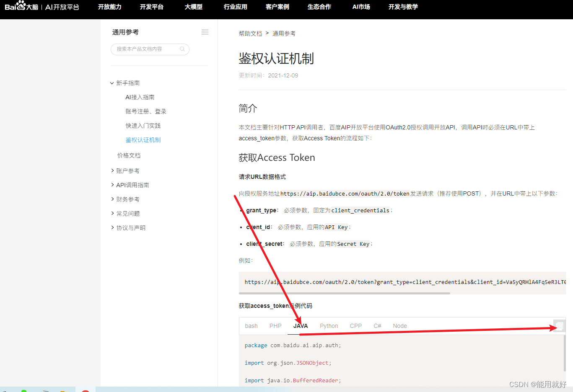This screenshot has width=573, height=392.
Task: Open the AI市场 navigation item
Action: 361,7
